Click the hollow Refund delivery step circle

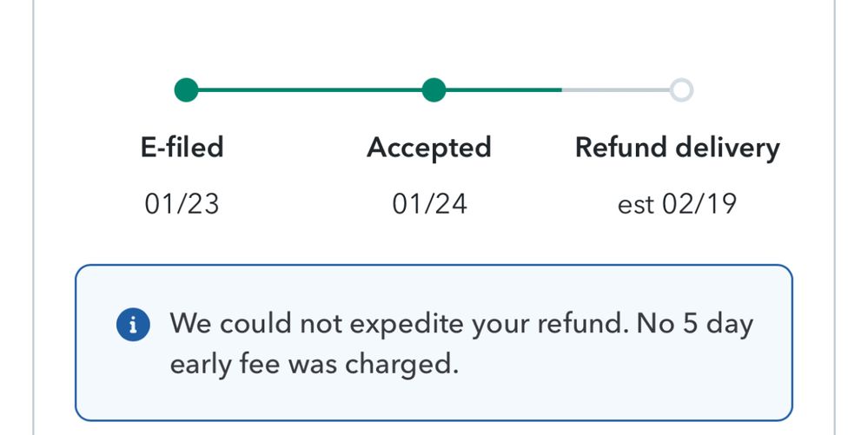681,89
